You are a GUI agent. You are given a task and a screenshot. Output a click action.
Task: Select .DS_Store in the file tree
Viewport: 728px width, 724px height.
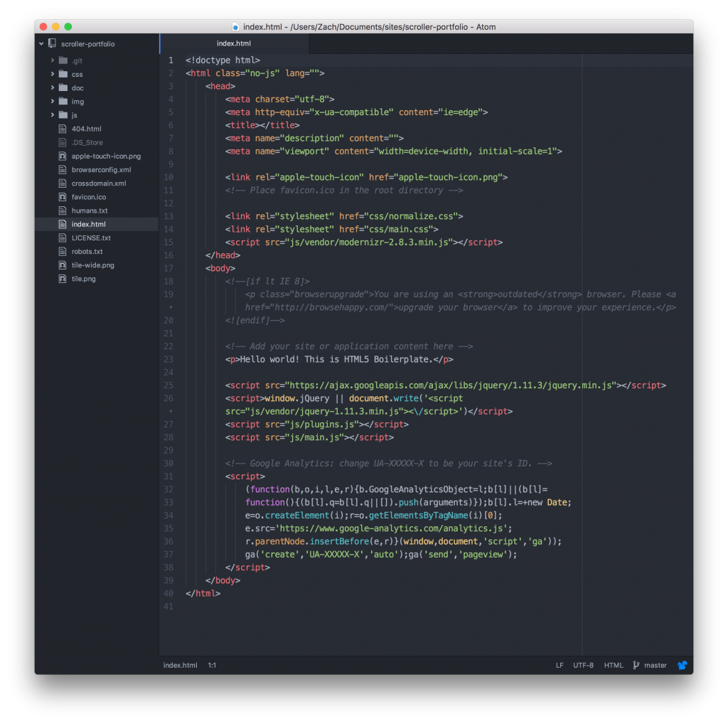click(x=87, y=142)
